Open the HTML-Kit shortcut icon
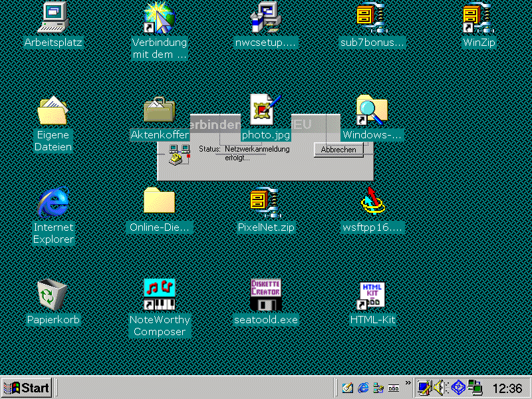The height and width of the screenshot is (399, 532). (x=372, y=295)
